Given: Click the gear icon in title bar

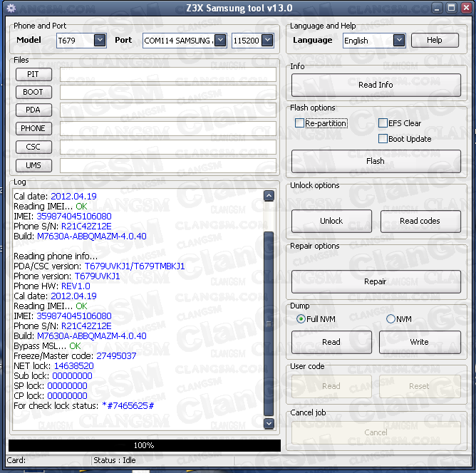Looking at the screenshot, I should coord(11,8).
